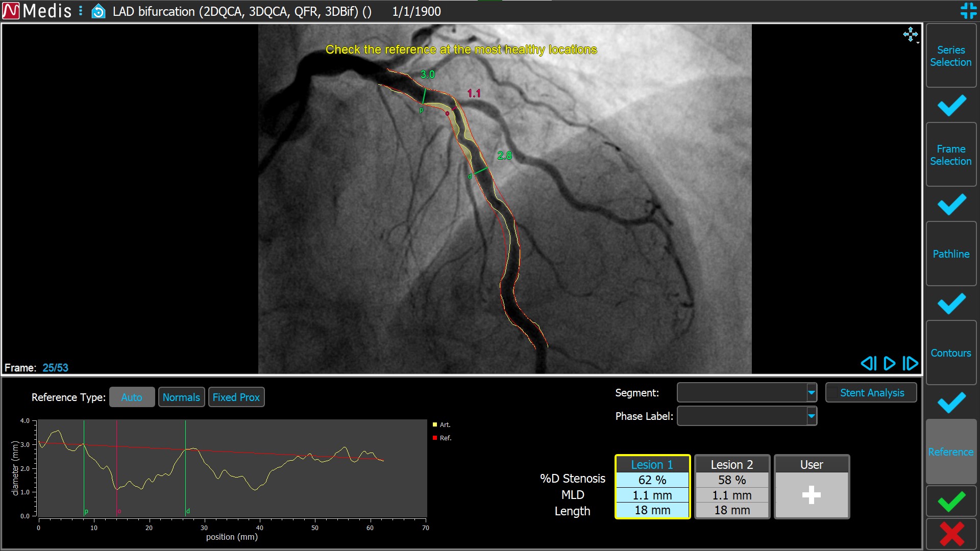Expand the Segment dropdown
980x551 pixels.
(x=811, y=392)
